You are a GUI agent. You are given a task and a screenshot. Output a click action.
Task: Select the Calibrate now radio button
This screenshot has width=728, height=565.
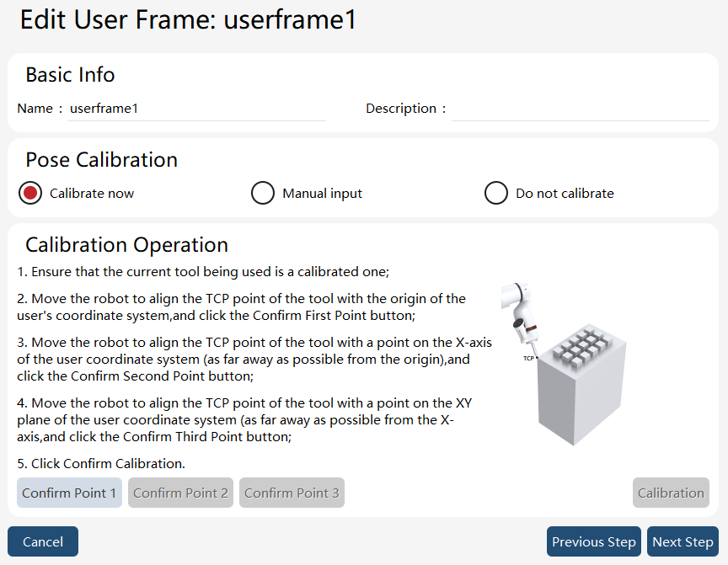30,193
